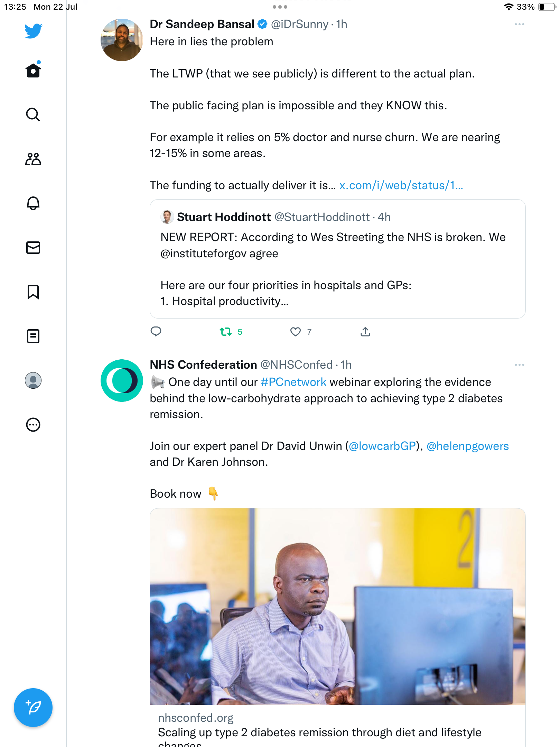560x747 pixels.
Task: Toggle retweet on Dr Sandeep Bansal's tweet
Action: [x=226, y=332]
